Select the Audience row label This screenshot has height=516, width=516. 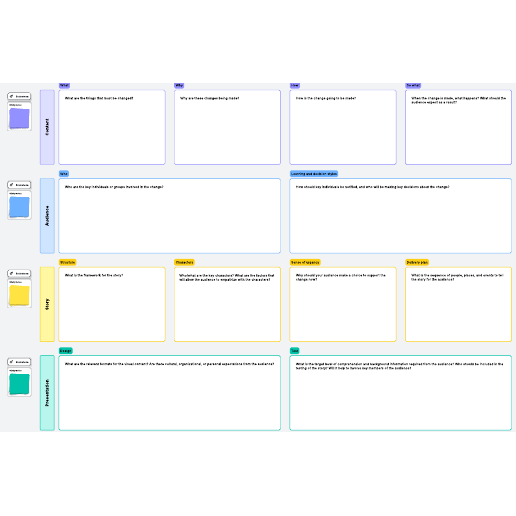[47, 216]
